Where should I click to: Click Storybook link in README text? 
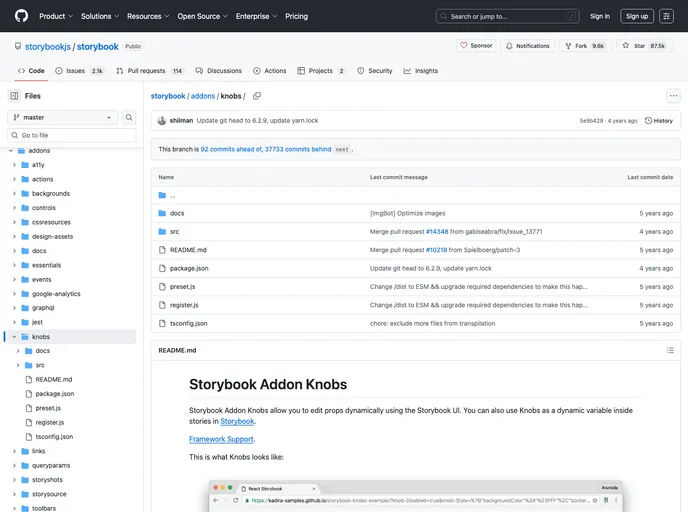coord(237,421)
